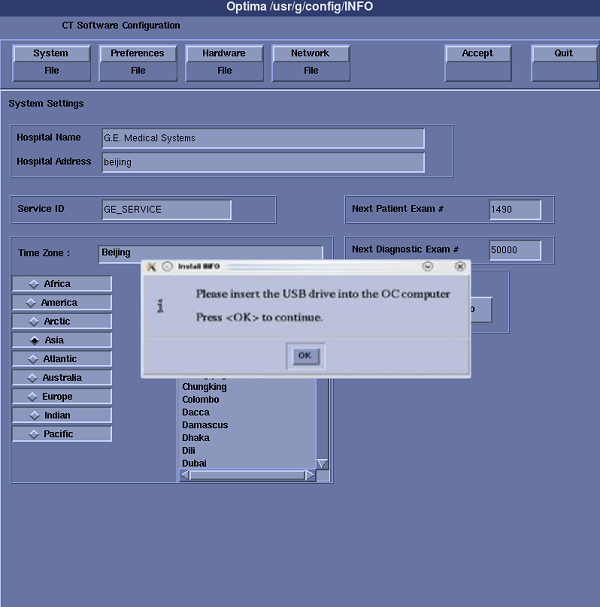
Task: Open the Hardware File menu
Action: [x=224, y=62]
